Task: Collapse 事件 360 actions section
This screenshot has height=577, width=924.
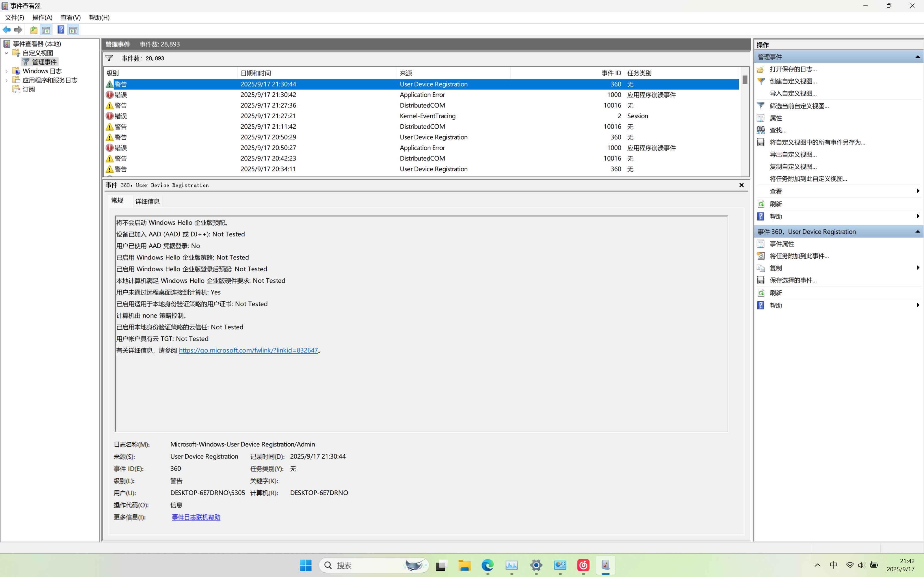Action: (917, 232)
